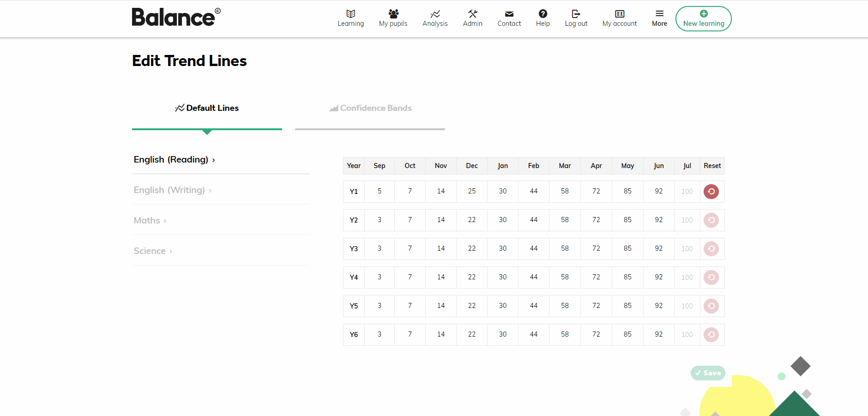This screenshot has height=416, width=868.
Task: Click the Y4 row label
Action: [354, 277]
